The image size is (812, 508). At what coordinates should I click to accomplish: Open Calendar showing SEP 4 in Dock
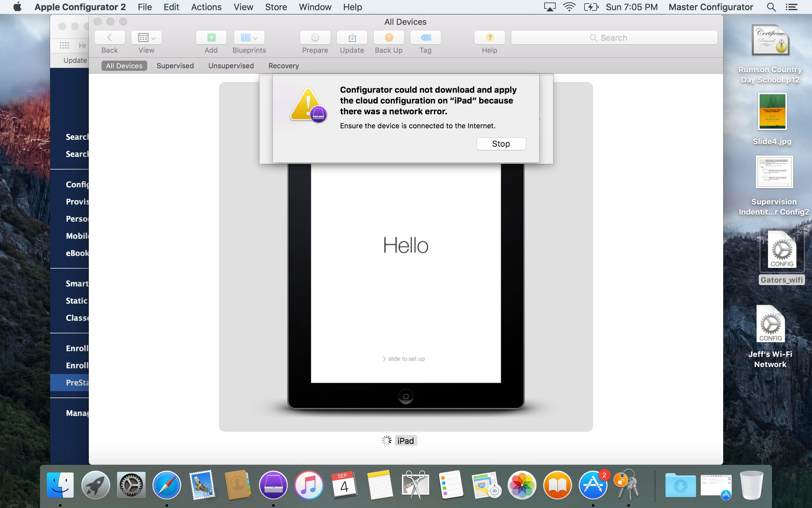point(344,485)
